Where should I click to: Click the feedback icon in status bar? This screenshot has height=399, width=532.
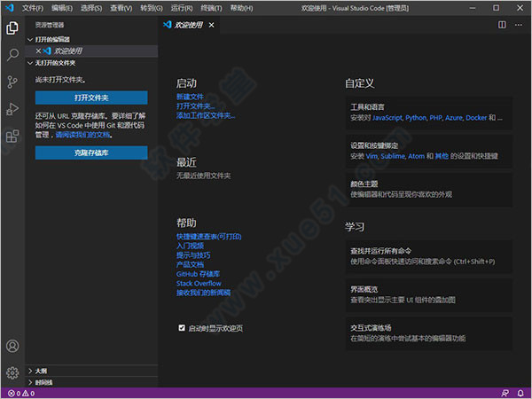[505, 393]
